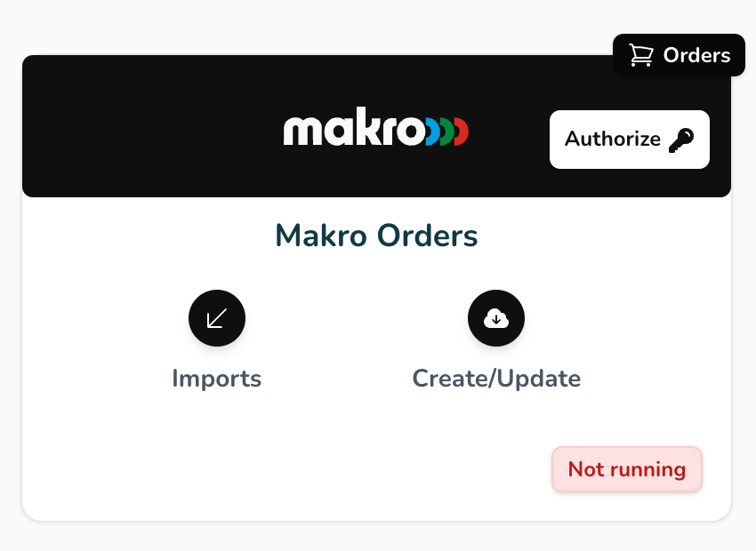Open the Create/Update cloud download icon

(x=496, y=318)
